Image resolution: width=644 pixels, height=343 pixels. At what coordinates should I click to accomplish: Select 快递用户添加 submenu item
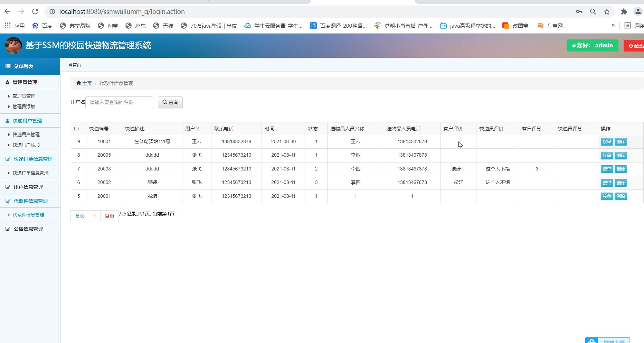point(26,145)
